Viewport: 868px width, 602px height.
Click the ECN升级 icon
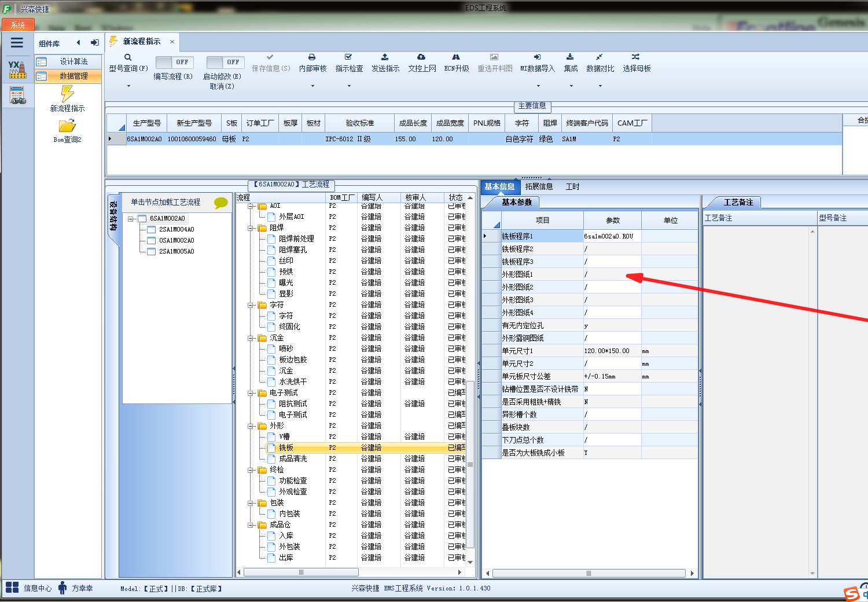click(456, 57)
